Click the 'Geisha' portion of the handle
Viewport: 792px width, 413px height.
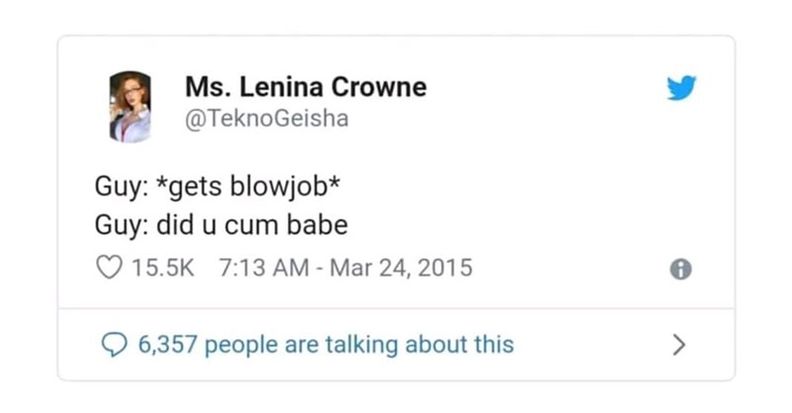(x=313, y=119)
